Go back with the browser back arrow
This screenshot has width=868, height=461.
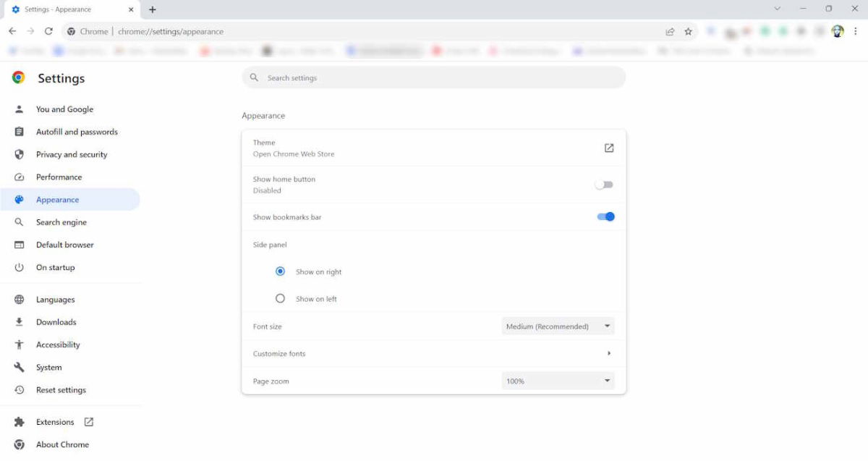pos(12,31)
